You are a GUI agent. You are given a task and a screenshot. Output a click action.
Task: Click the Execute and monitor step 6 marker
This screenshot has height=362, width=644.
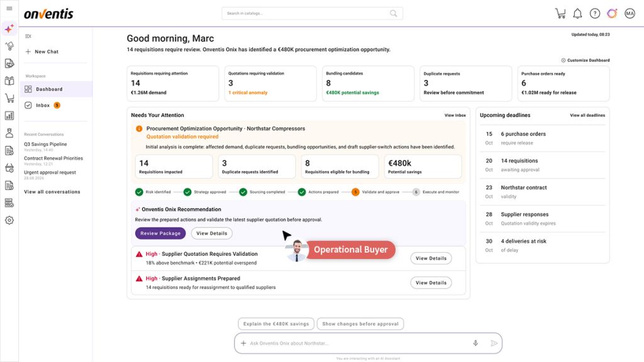pyautogui.click(x=416, y=192)
